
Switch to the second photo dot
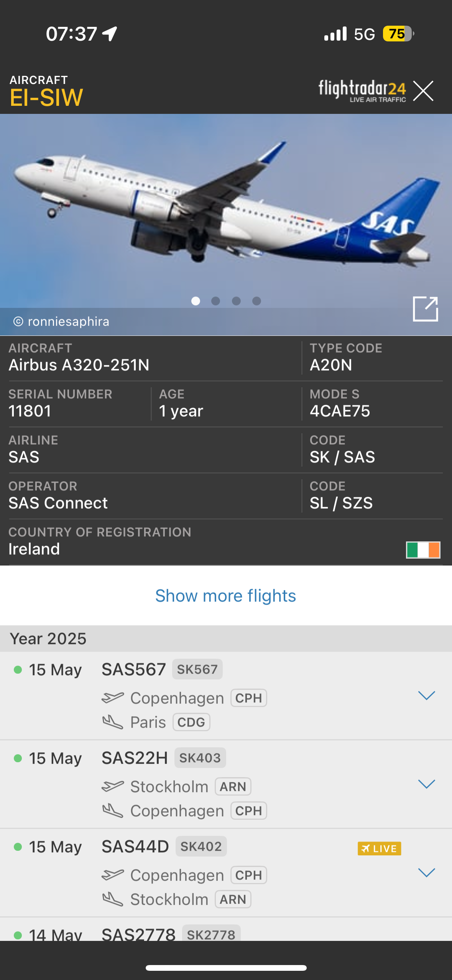216,301
